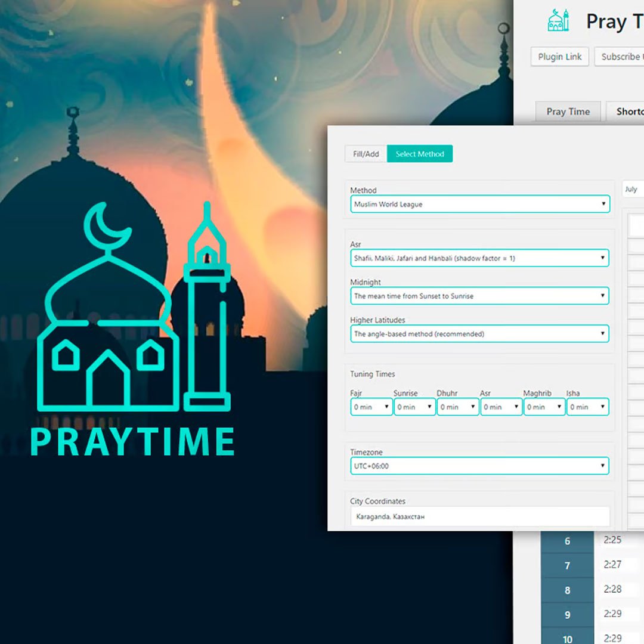Change the Fajr tuning from 0 min
The width and height of the screenshot is (644, 644).
[x=370, y=407]
